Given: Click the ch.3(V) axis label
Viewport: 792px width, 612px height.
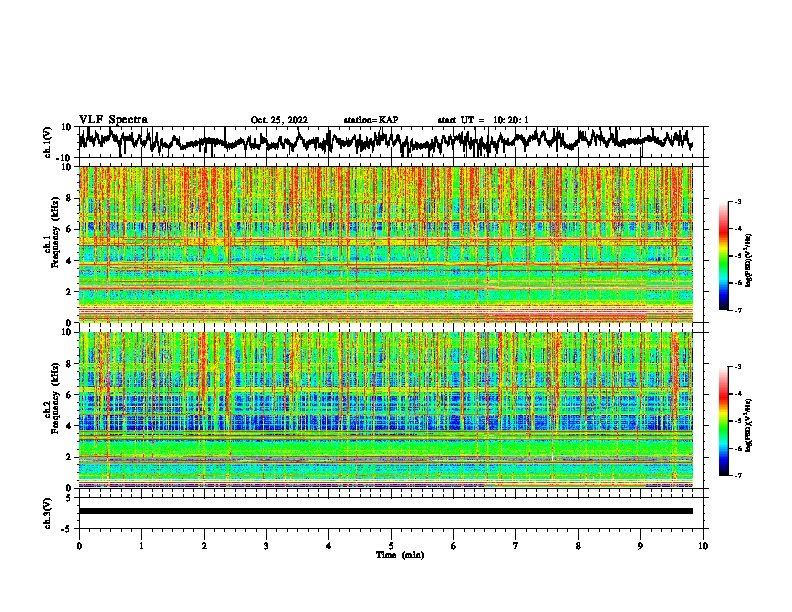Looking at the screenshot, I should point(48,513).
